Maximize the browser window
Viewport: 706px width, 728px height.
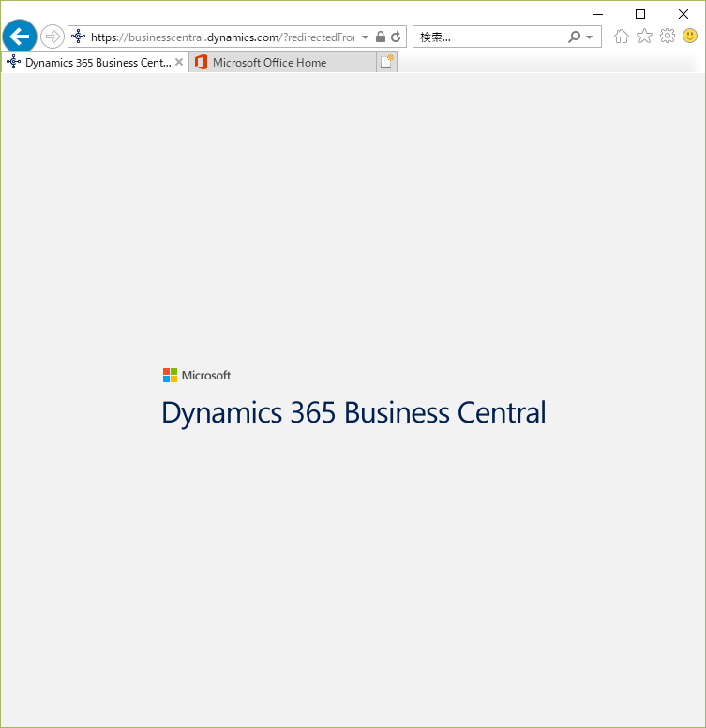pyautogui.click(x=640, y=14)
